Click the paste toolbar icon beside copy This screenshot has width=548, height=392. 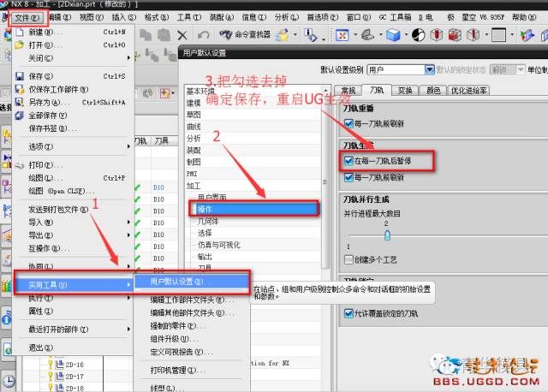[x=164, y=35]
